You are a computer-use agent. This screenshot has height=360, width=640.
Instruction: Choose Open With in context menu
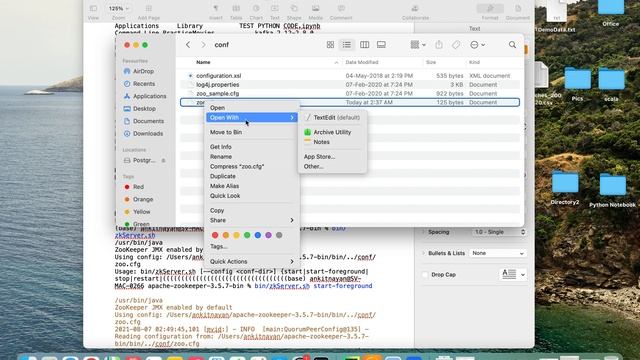coord(252,118)
